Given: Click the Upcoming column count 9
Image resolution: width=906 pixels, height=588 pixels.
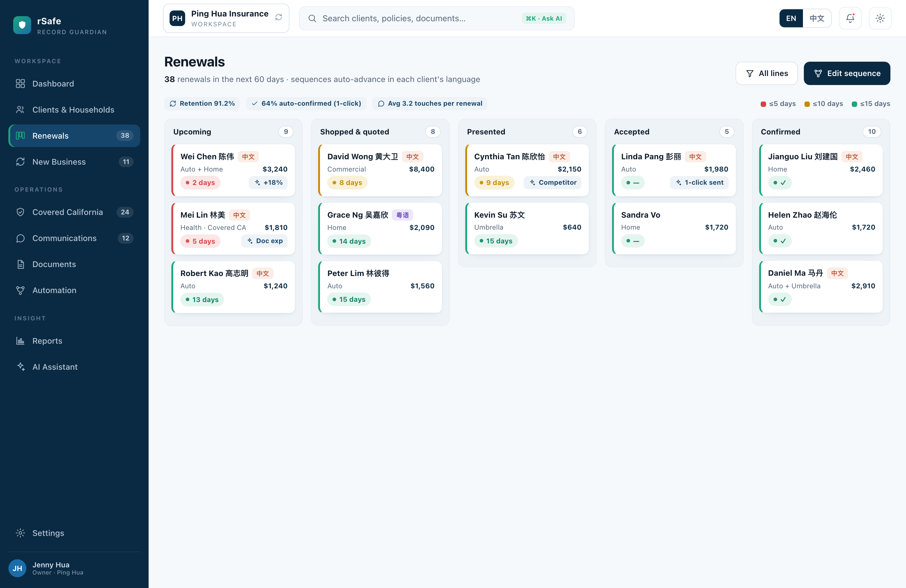Looking at the screenshot, I should coord(286,132).
